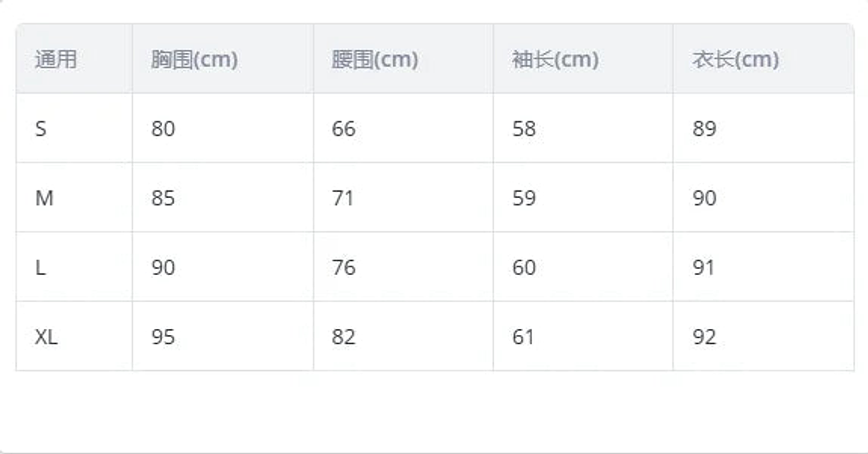Select waist value 76 in L row
Viewport: 868px width, 454px height.
pyautogui.click(x=344, y=267)
